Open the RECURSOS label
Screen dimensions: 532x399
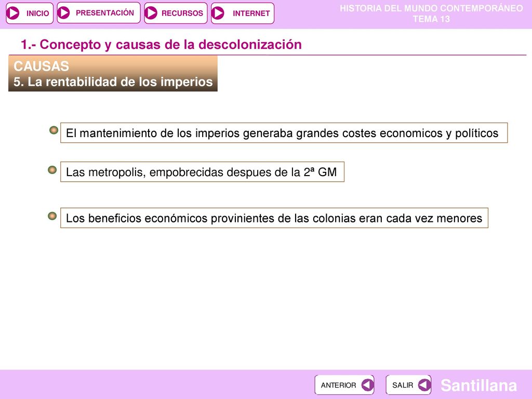click(182, 13)
